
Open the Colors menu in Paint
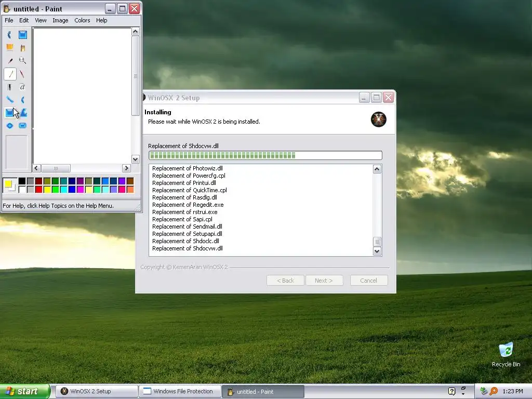click(x=82, y=20)
